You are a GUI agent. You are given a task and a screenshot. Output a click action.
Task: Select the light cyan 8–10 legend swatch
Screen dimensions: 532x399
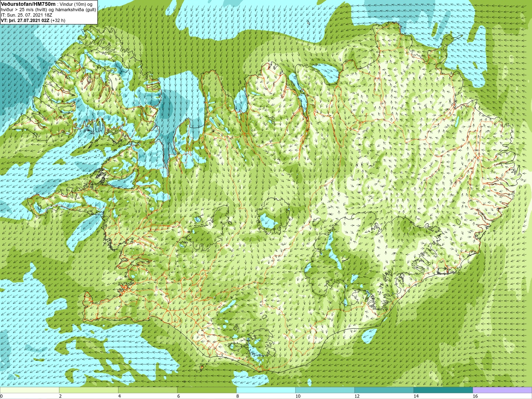click(x=266, y=390)
